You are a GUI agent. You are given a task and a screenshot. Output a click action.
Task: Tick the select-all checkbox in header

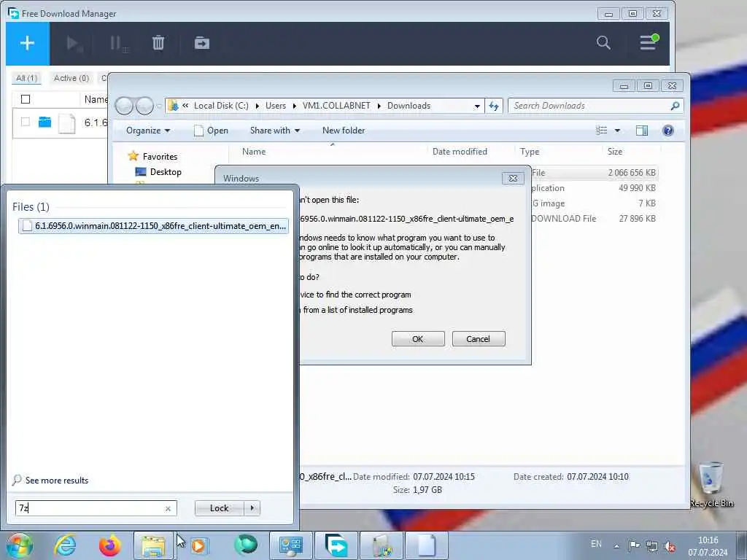tap(26, 99)
